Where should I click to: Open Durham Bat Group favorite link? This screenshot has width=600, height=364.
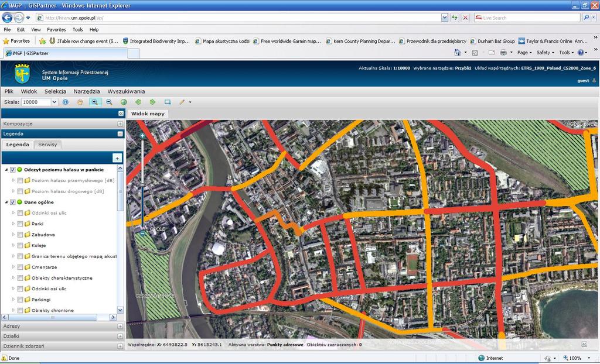tap(492, 41)
